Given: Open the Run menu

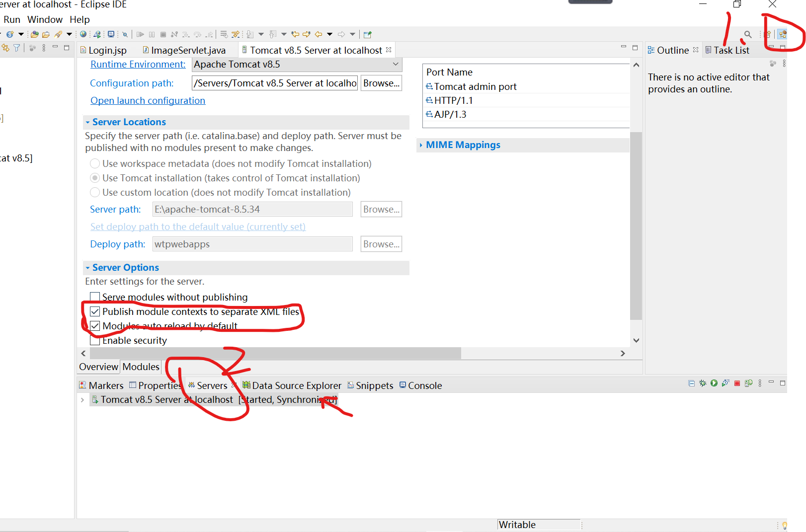Looking at the screenshot, I should [12, 19].
